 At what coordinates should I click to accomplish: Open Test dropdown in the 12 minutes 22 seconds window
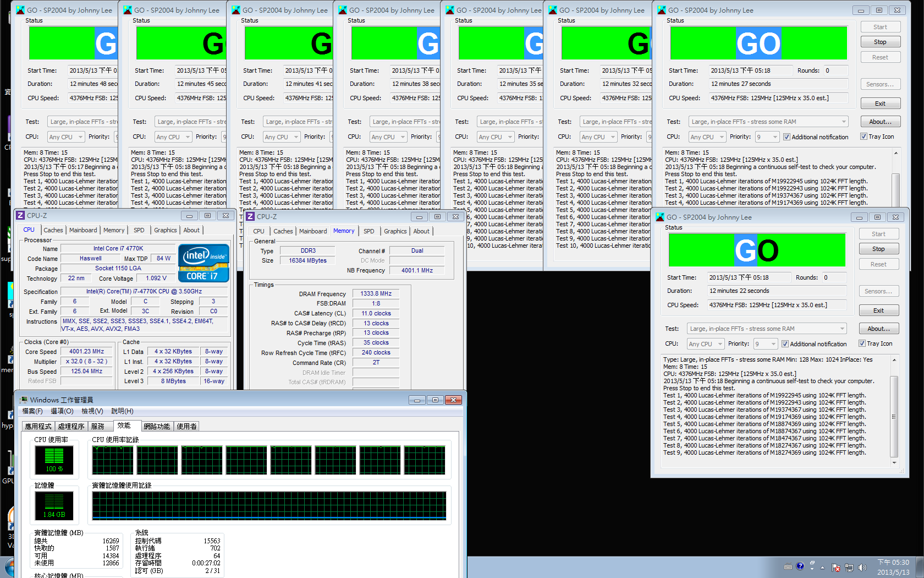pyautogui.click(x=767, y=329)
